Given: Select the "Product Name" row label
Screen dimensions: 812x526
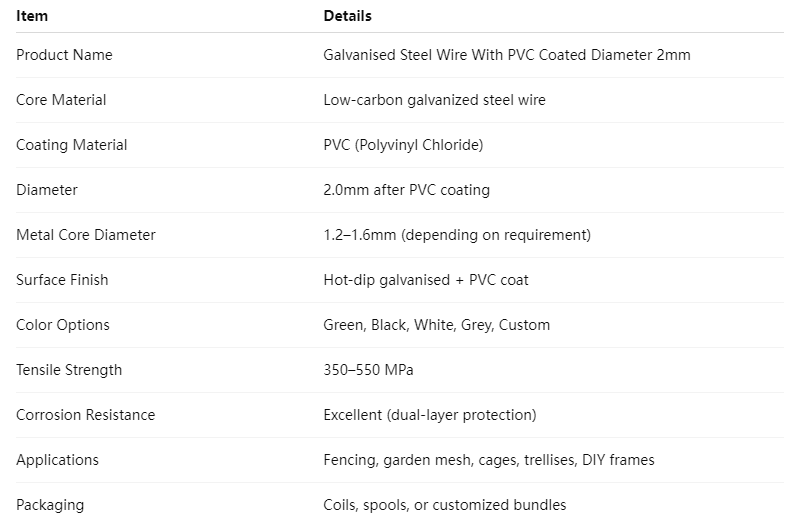Looking at the screenshot, I should (x=64, y=55).
